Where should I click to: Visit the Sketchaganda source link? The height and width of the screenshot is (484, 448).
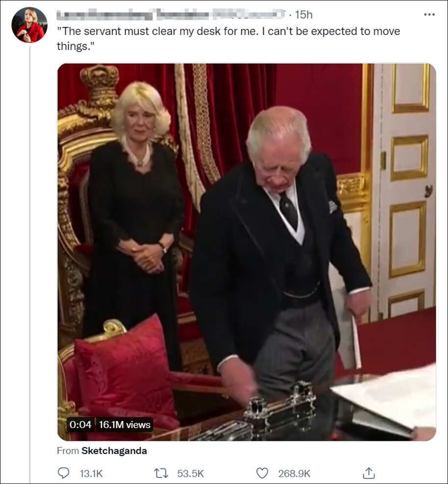tap(114, 451)
